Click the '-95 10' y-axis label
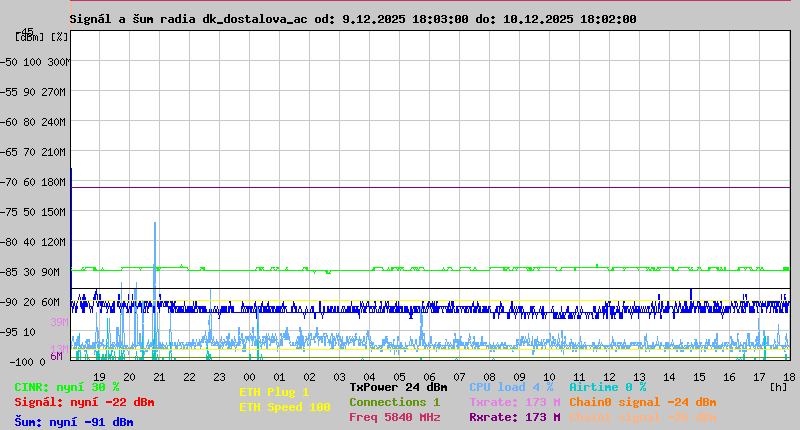Viewport: 800px width, 430px height. tap(18, 333)
